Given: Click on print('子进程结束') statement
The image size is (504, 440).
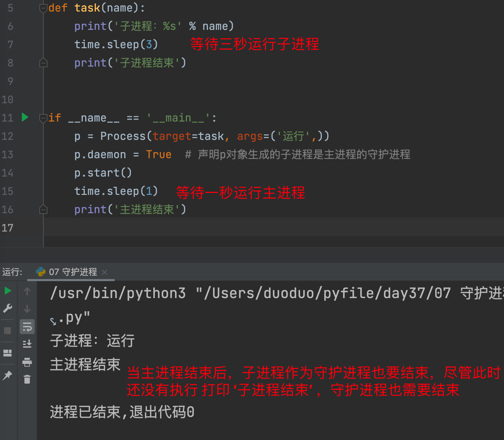Looking at the screenshot, I should pos(130,63).
